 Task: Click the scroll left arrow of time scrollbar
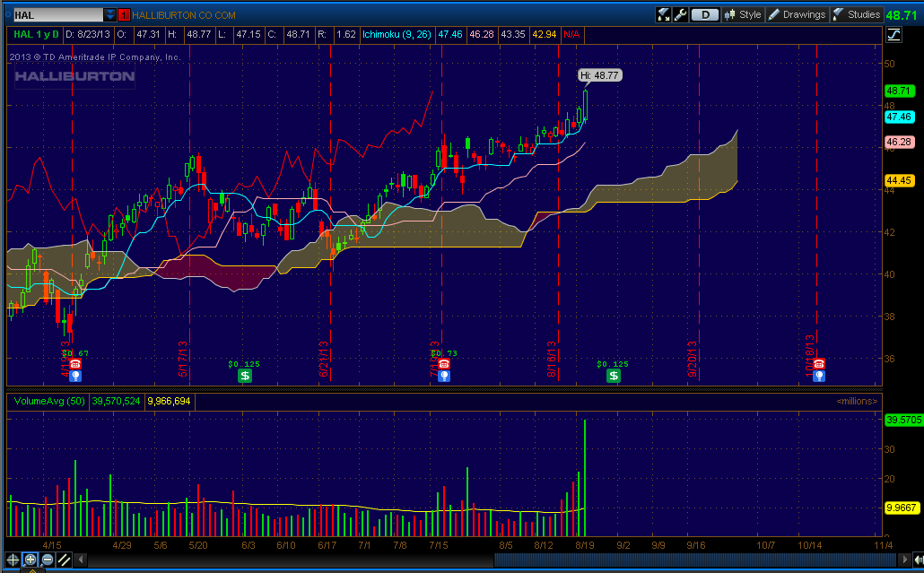tap(81, 560)
